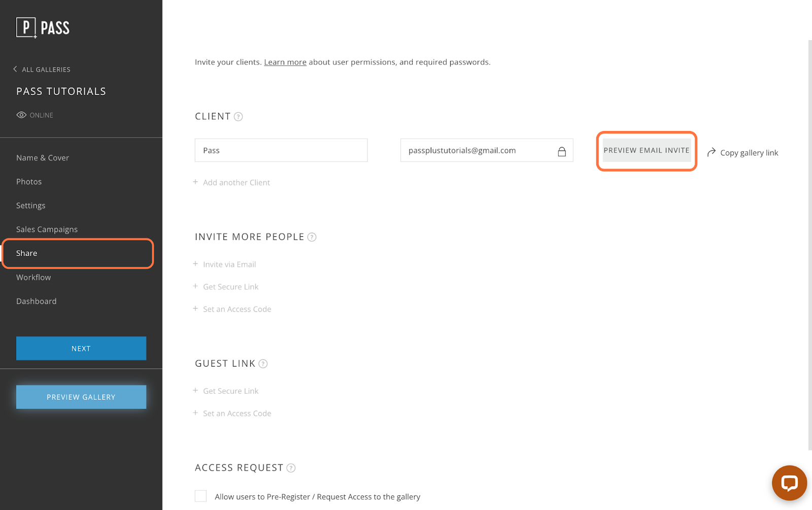This screenshot has height=510, width=812.
Task: Open the Workflow section
Action: pos(33,277)
